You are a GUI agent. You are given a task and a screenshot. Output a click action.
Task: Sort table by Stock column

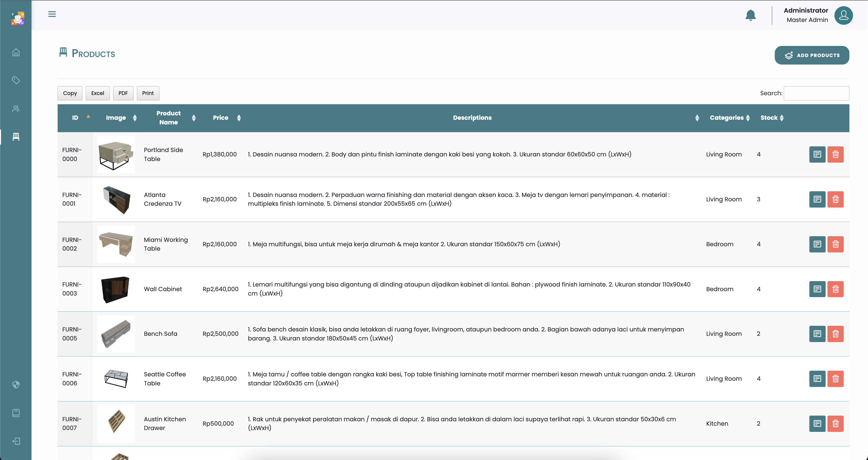[769, 118]
